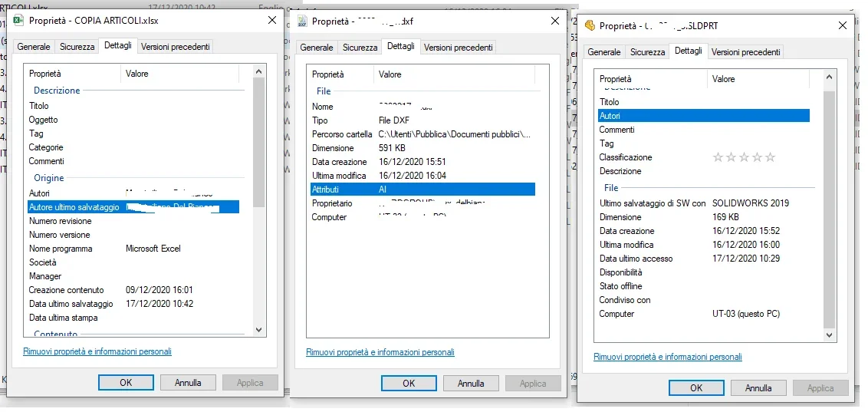Select the Proprietario row in DXF dialog
Viewport: 868px width, 412px height.
[423, 203]
